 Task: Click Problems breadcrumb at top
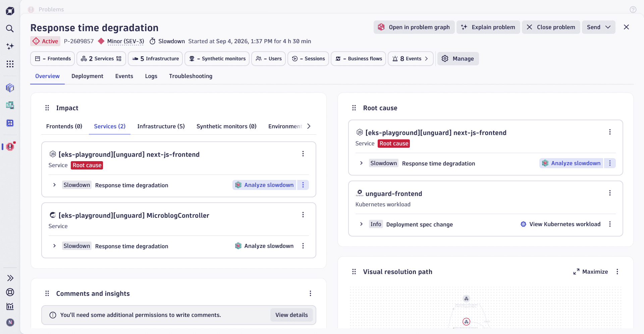51,9
